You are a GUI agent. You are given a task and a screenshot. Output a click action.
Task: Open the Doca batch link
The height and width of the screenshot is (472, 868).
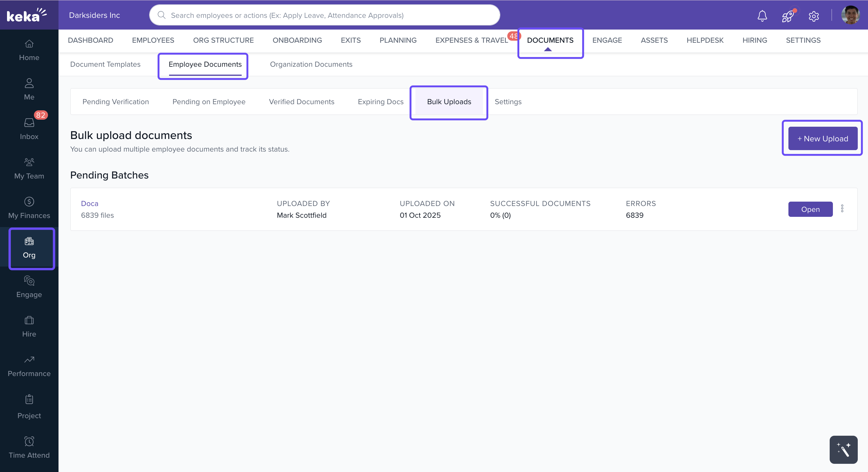pos(89,203)
